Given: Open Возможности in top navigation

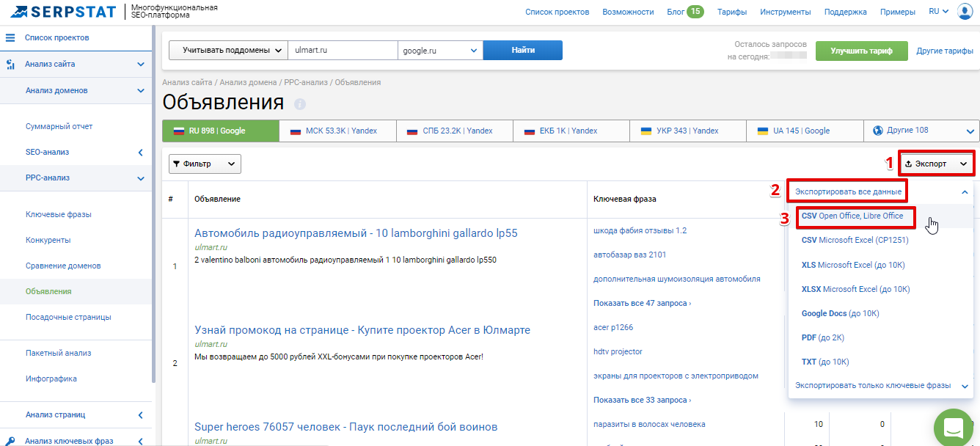Looking at the screenshot, I should [628, 12].
